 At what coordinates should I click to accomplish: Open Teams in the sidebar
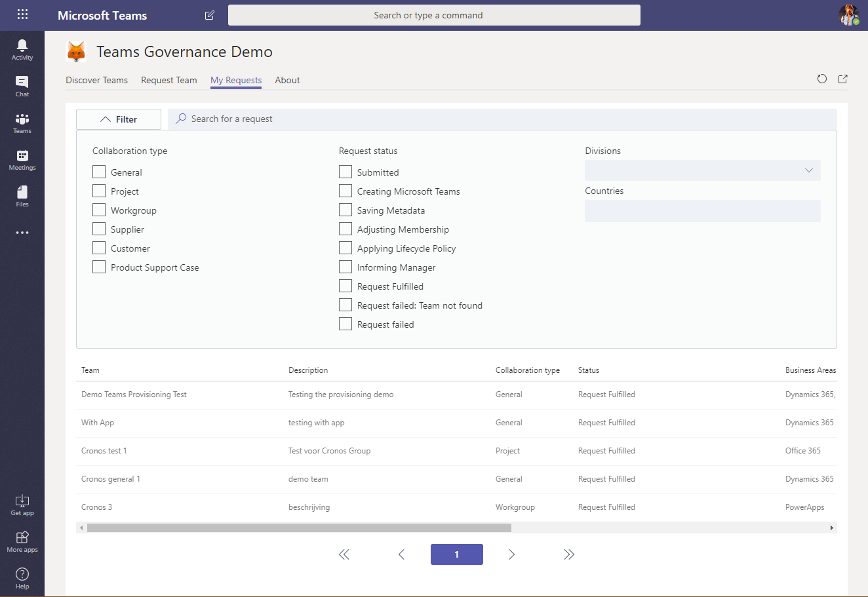[22, 123]
